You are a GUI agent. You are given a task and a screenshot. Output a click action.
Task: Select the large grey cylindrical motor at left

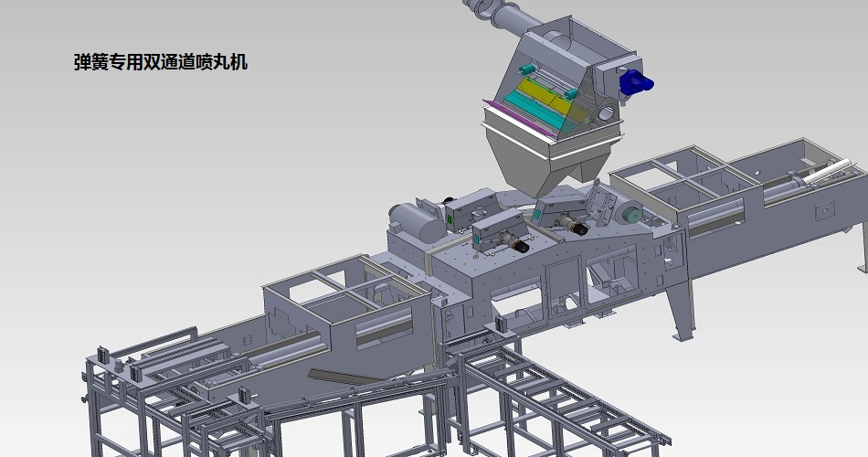point(418,221)
